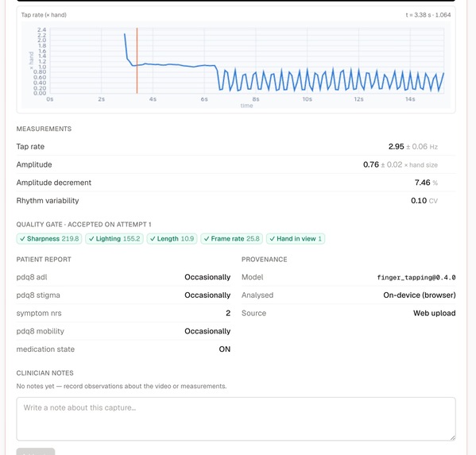This screenshot has height=455, width=476.
Task: Click the Amplitude decrement value 7.46
Action: point(422,183)
